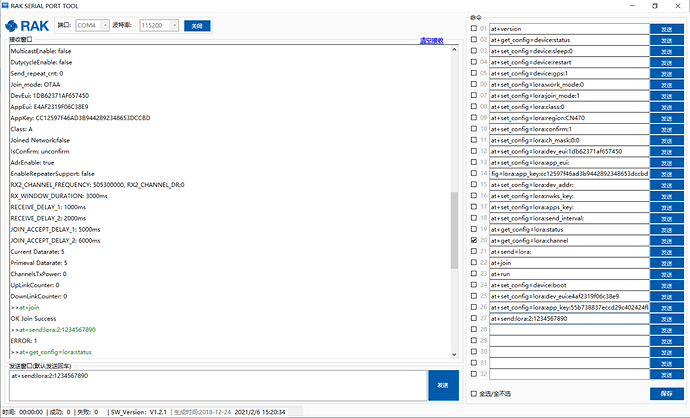Enable the checkbox for row 22 at+join
Screen dimensions: 690x418
(x=473, y=263)
